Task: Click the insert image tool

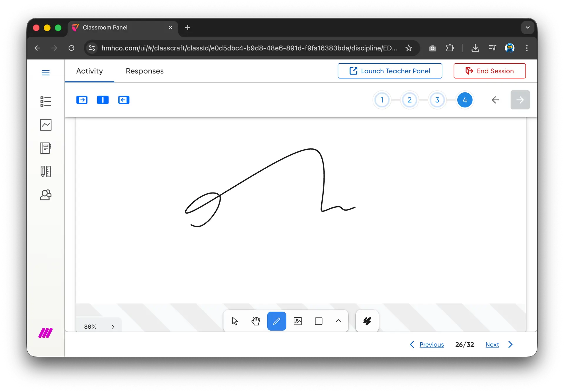Action: (x=298, y=321)
